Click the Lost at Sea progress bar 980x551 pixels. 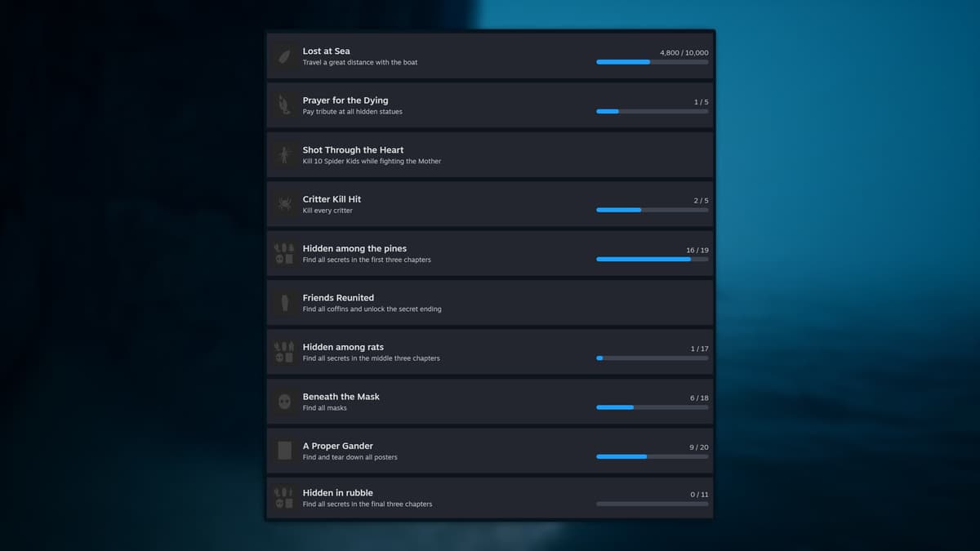pyautogui.click(x=652, y=62)
